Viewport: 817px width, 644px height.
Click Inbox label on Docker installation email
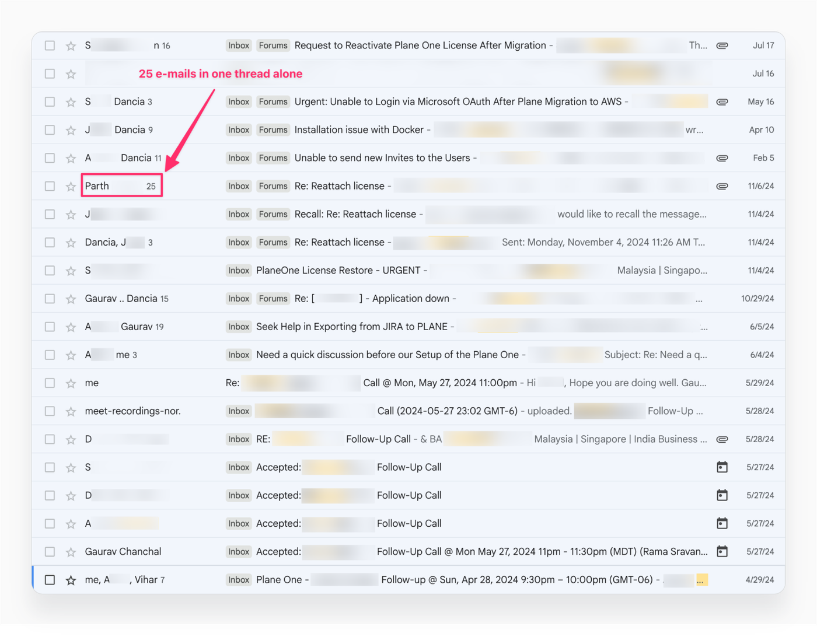(239, 129)
